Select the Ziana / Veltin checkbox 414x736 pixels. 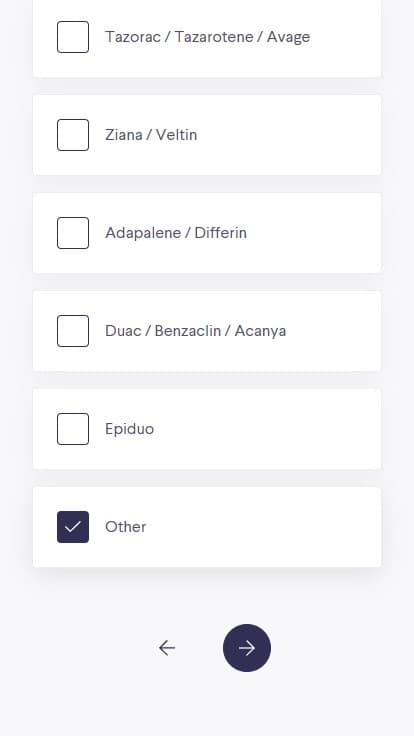coord(73,135)
